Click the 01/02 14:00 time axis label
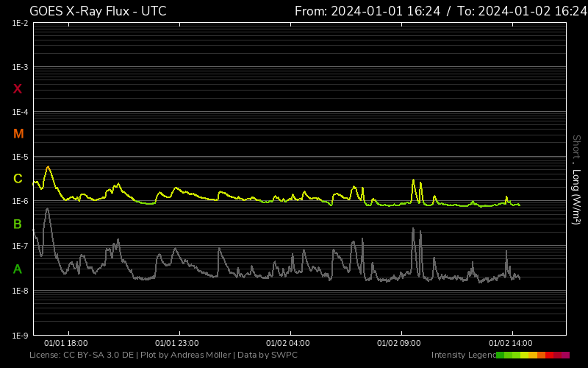 pos(510,343)
